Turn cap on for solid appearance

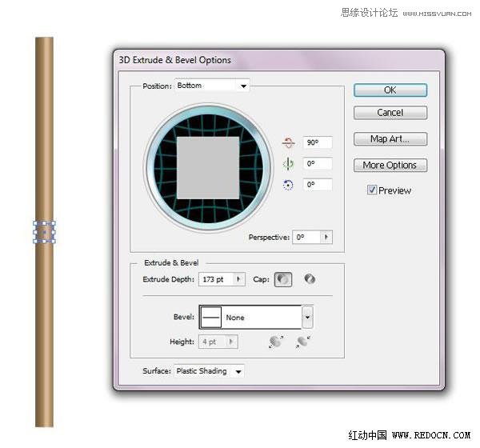click(x=283, y=279)
